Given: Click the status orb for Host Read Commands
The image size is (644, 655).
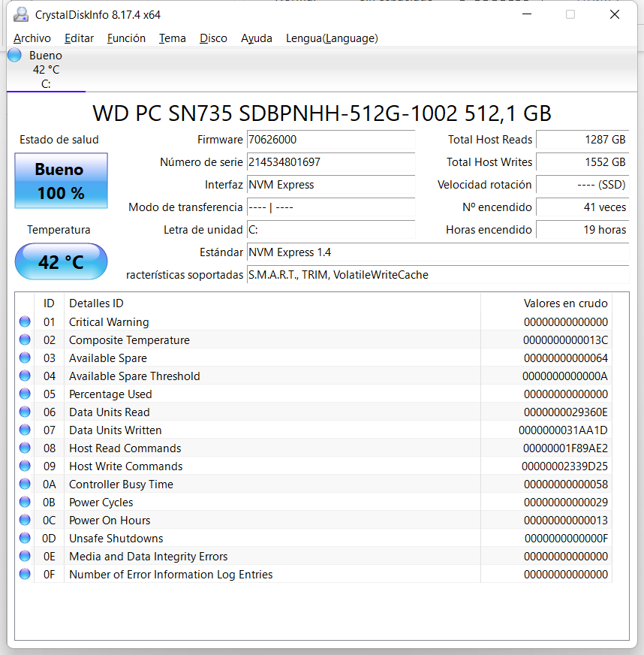Looking at the screenshot, I should coord(25,448).
